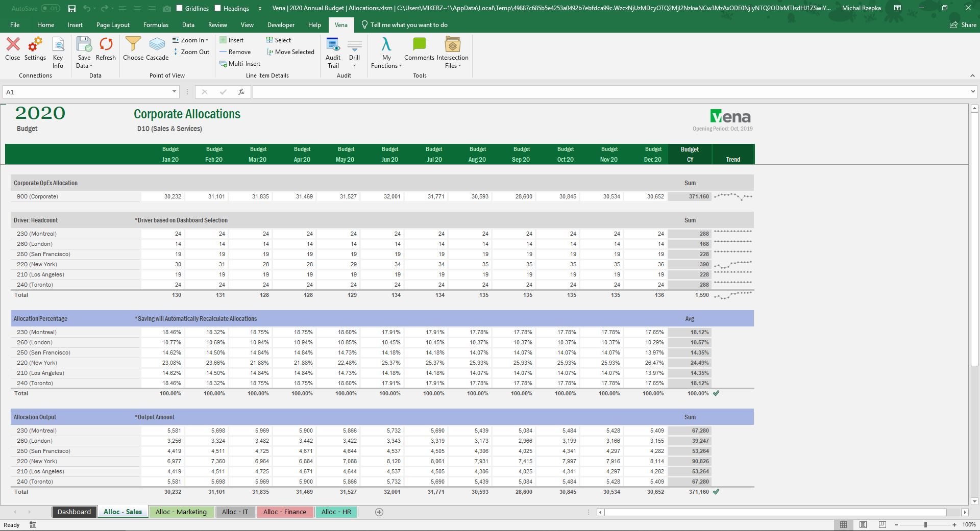Toggle the Gridlines checkbox
This screenshot has height=531, width=980.
[x=180, y=8]
